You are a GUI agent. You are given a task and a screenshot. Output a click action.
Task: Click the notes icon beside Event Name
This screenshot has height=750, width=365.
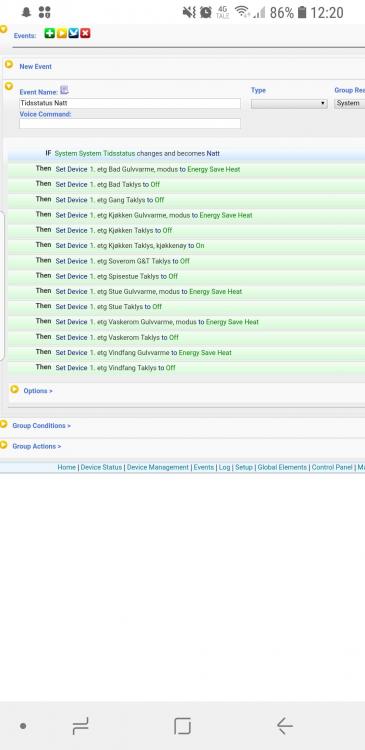click(64, 90)
